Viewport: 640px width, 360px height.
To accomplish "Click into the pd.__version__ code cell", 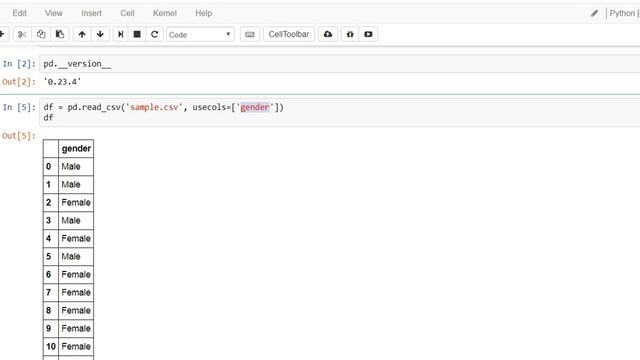I will [340, 64].
